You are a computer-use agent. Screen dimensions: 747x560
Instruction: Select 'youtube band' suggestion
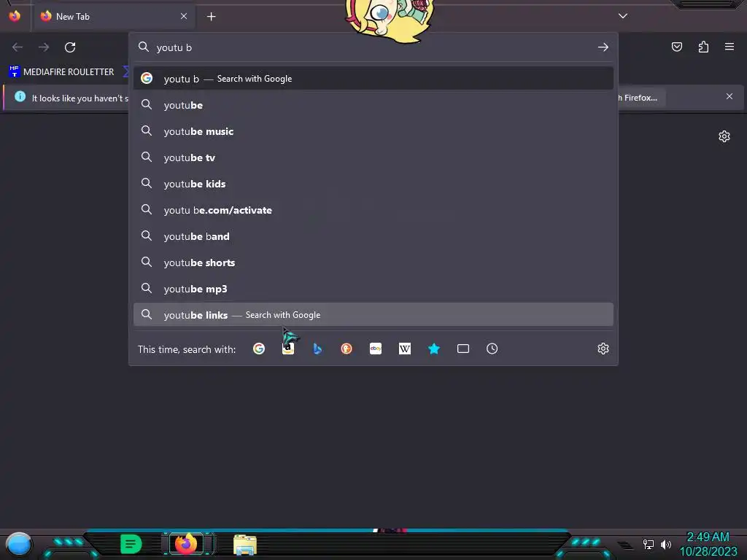pyautogui.click(x=373, y=236)
